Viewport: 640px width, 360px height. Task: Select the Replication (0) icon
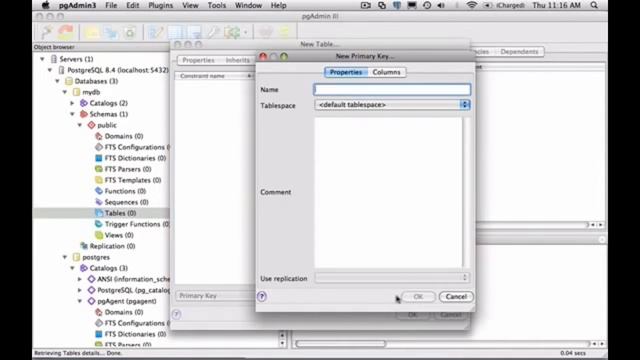click(84, 246)
